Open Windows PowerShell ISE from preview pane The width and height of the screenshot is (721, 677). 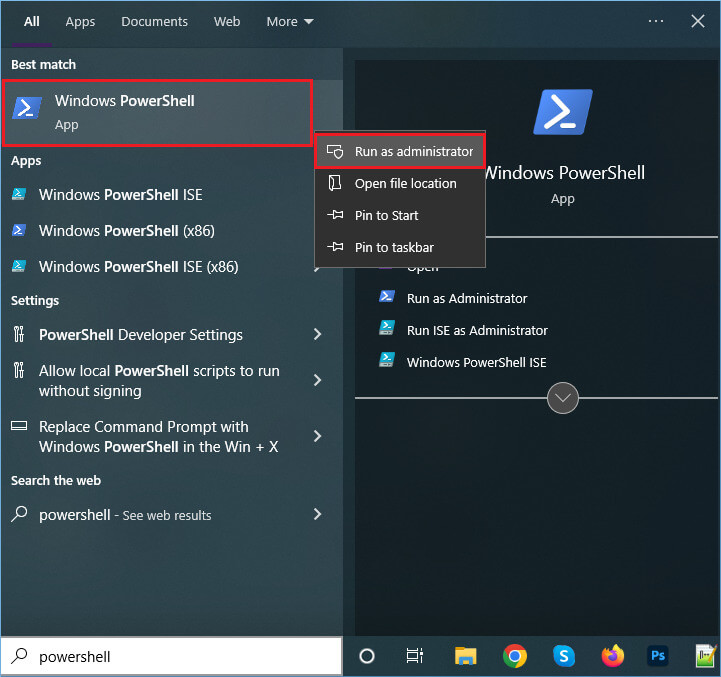click(476, 362)
